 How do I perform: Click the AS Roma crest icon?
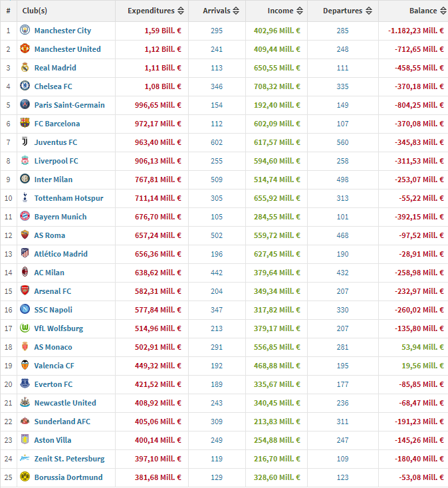click(25, 235)
